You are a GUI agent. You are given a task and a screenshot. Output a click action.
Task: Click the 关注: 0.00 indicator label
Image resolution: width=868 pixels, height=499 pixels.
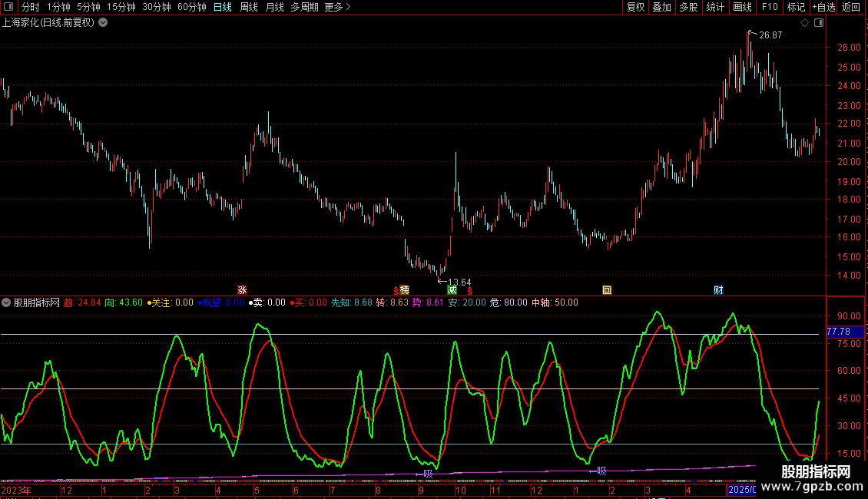170,302
